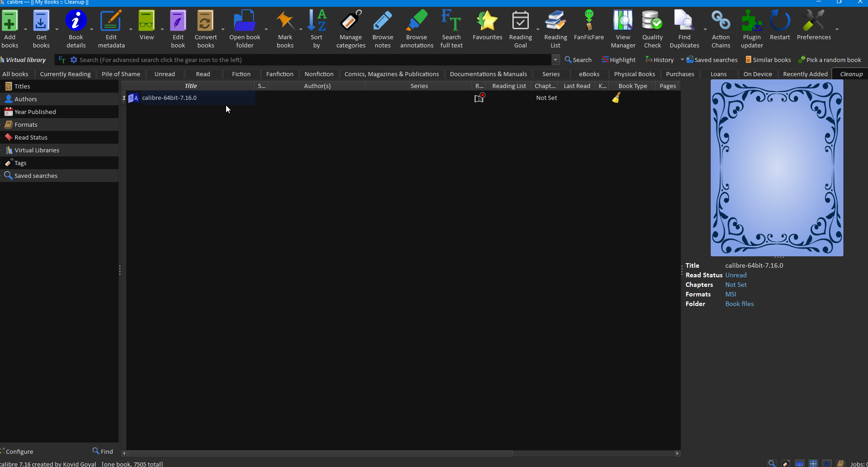Click Configure in the tag browser
The image size is (868, 467).
click(17, 451)
